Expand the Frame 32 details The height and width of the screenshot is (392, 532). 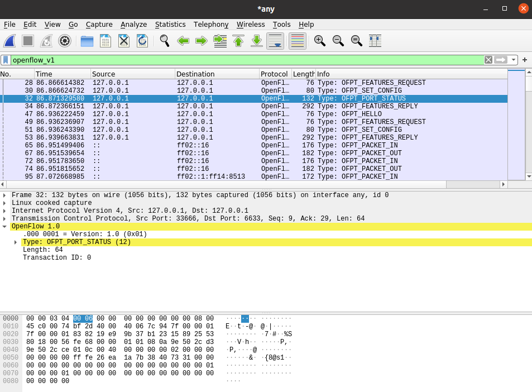click(4, 195)
